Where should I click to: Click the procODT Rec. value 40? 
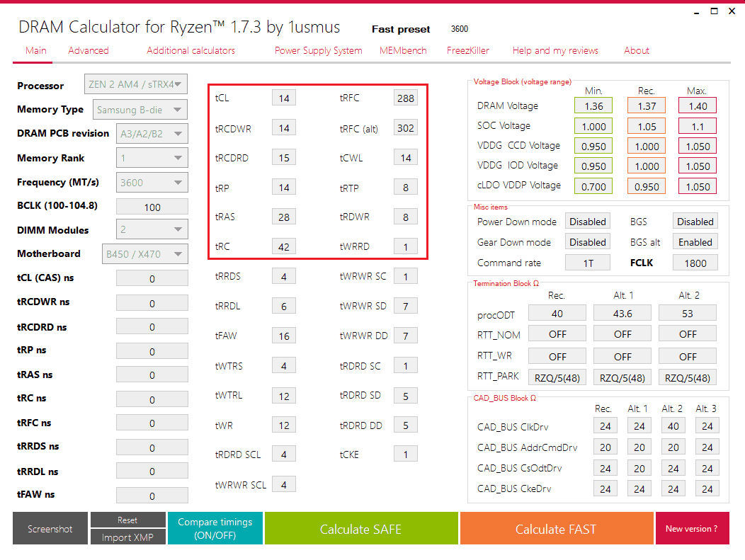pos(557,314)
